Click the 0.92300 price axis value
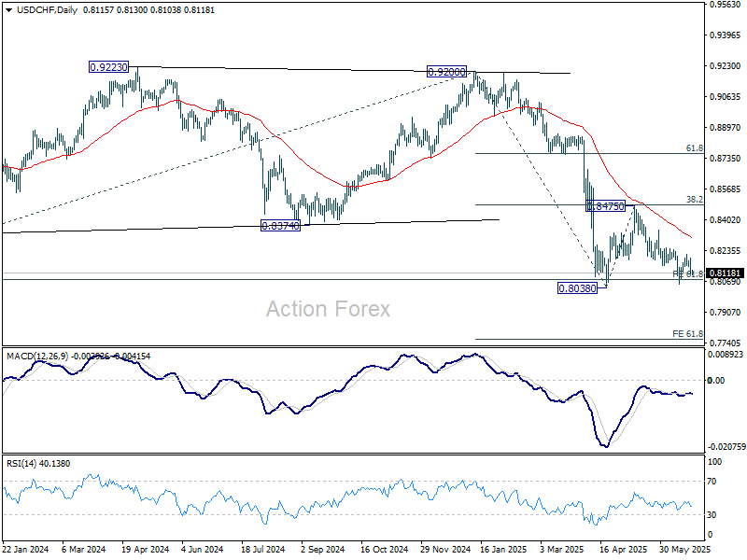The height and width of the screenshot is (560, 747). pos(726,66)
